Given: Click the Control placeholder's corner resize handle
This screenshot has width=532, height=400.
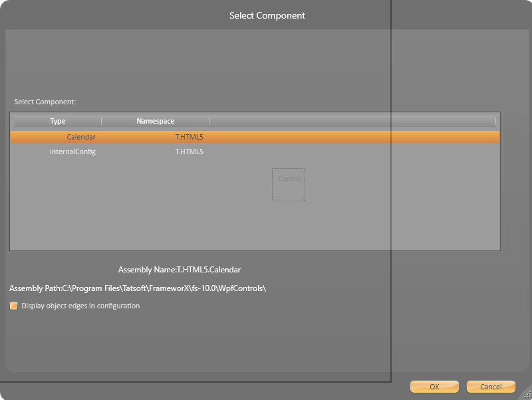Looking at the screenshot, I should point(303,199).
